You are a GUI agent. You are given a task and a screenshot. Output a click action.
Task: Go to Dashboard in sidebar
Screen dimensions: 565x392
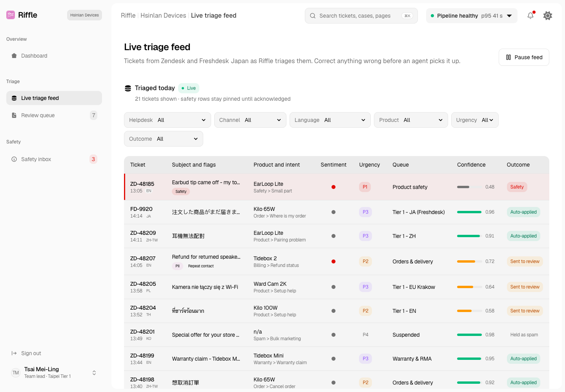coord(54,56)
